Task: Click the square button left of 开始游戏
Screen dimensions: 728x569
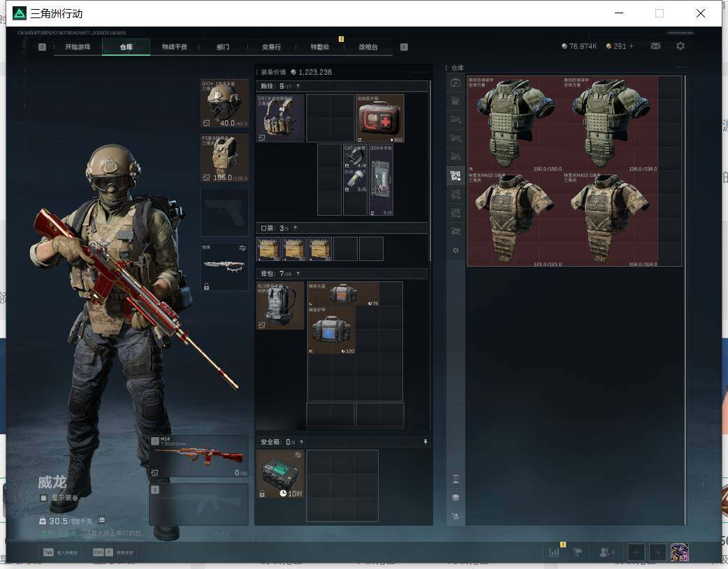Action: (x=42, y=47)
